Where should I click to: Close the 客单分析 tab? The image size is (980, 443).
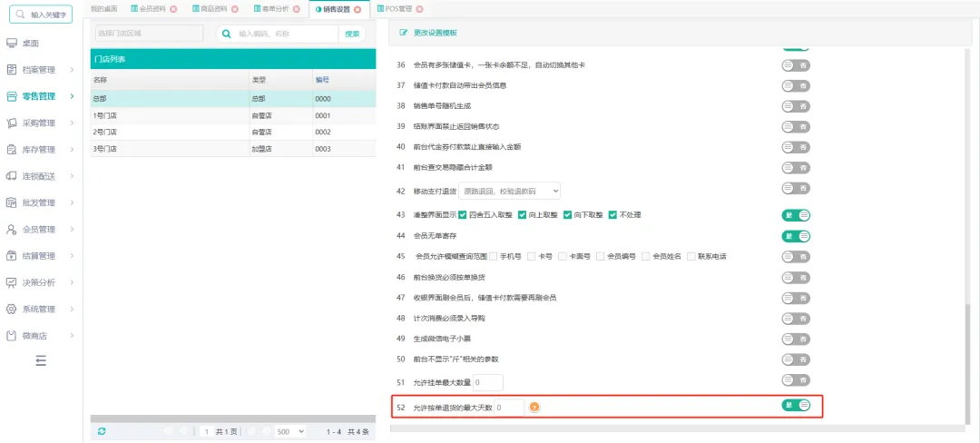click(296, 9)
